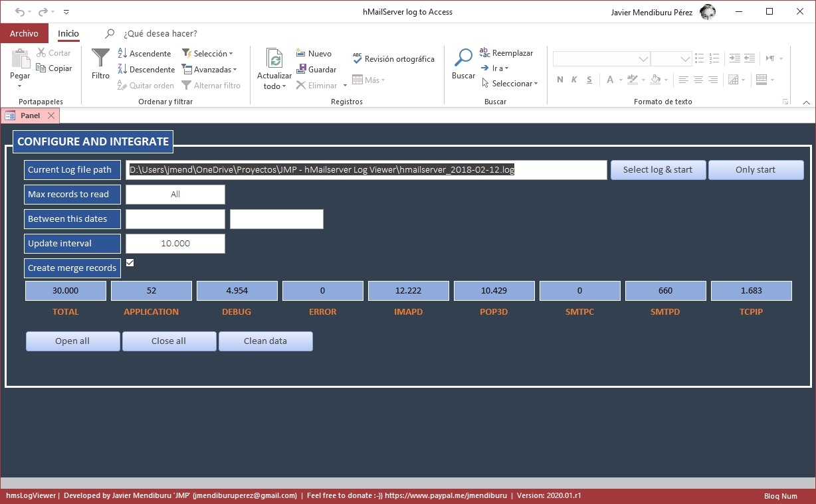Click the Clean data button
This screenshot has height=504, width=816.
pyautogui.click(x=265, y=341)
